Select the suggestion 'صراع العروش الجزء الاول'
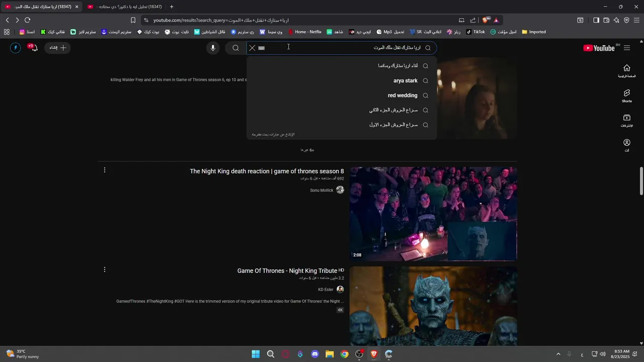The height and width of the screenshot is (362, 644). point(342,125)
